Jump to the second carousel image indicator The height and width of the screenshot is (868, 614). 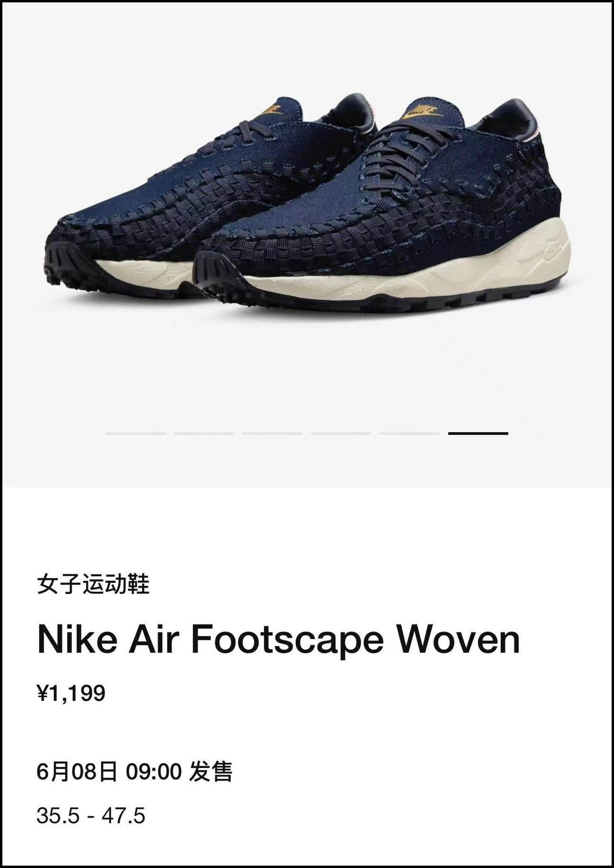(x=204, y=433)
